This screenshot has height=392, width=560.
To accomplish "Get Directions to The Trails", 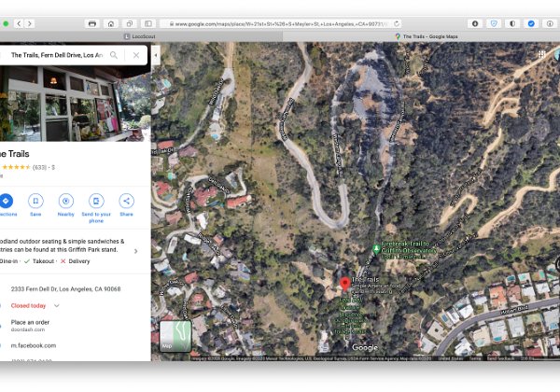I will pos(6,205).
